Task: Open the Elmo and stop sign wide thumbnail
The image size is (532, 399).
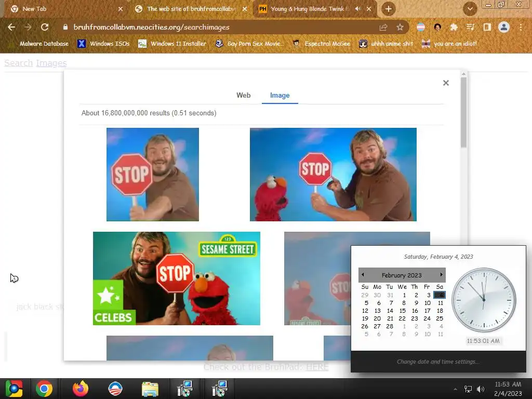Action: [333, 175]
